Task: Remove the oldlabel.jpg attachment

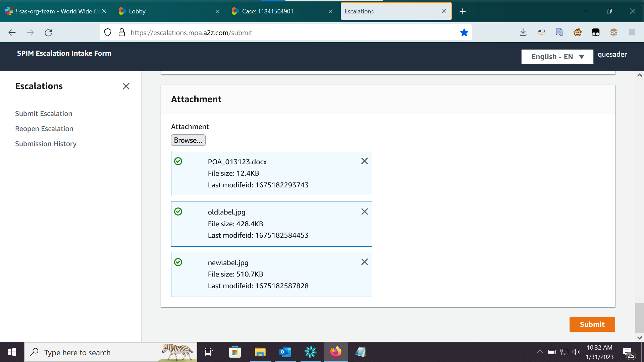Action: pyautogui.click(x=364, y=212)
